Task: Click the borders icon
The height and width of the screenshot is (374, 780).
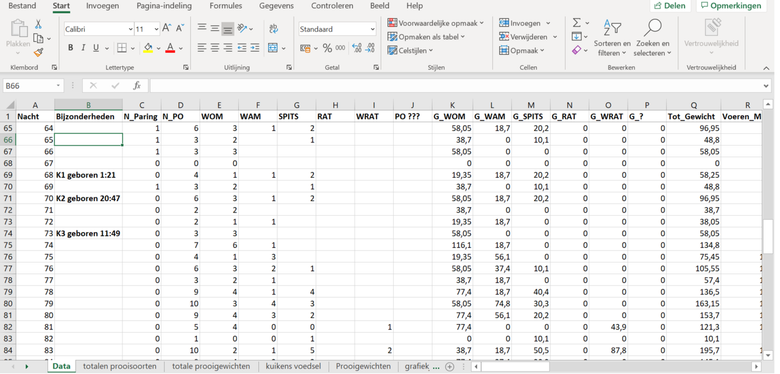Action: pos(122,48)
